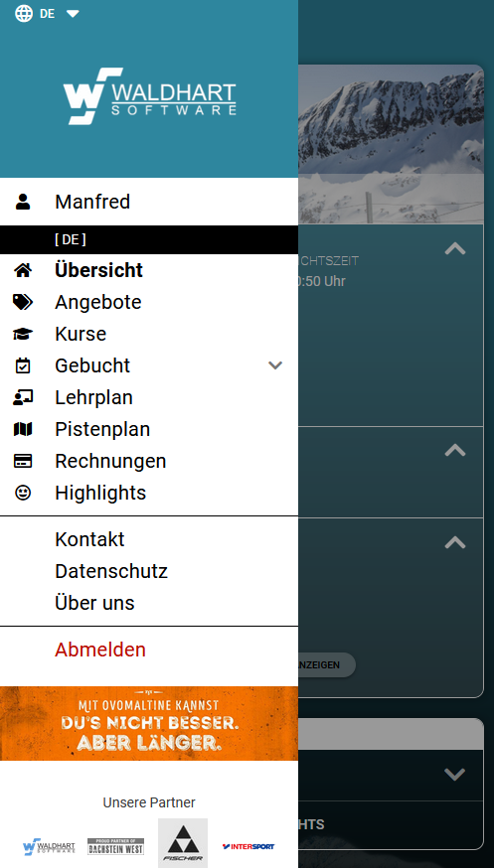Screen dimensions: 494x868
Task: Click the tags icon next to Angebote
Action: 23,302
